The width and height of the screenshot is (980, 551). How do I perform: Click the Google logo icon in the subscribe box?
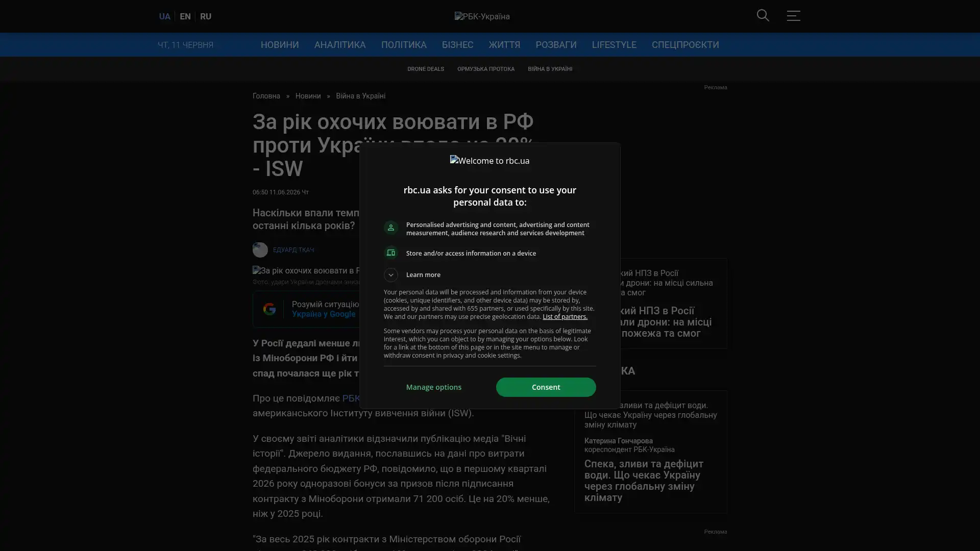point(269,309)
